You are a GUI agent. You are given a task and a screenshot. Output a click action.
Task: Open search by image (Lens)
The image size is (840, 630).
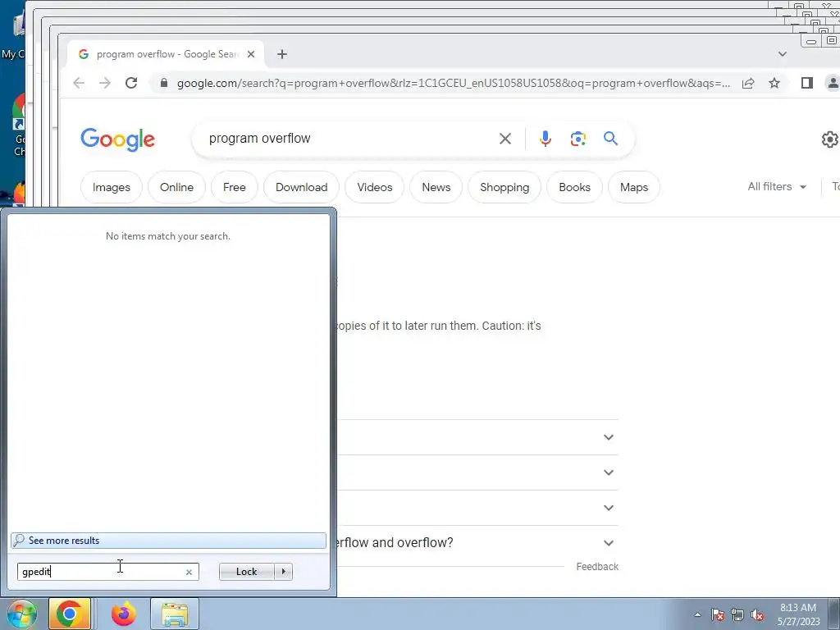coord(578,139)
